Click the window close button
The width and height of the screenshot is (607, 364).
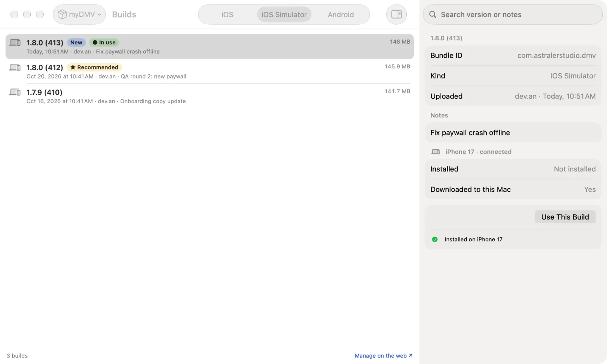(x=14, y=14)
